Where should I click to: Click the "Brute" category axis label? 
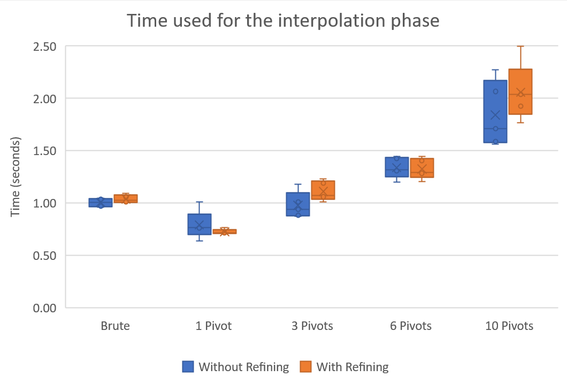pos(115,326)
